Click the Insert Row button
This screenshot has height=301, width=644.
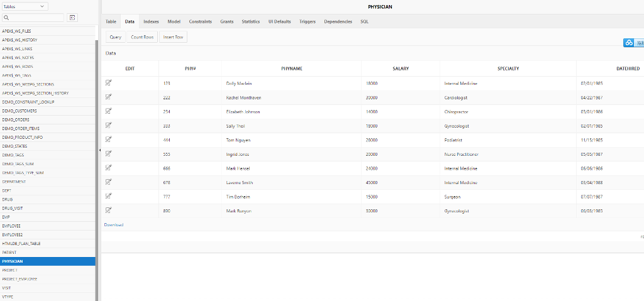174,37
